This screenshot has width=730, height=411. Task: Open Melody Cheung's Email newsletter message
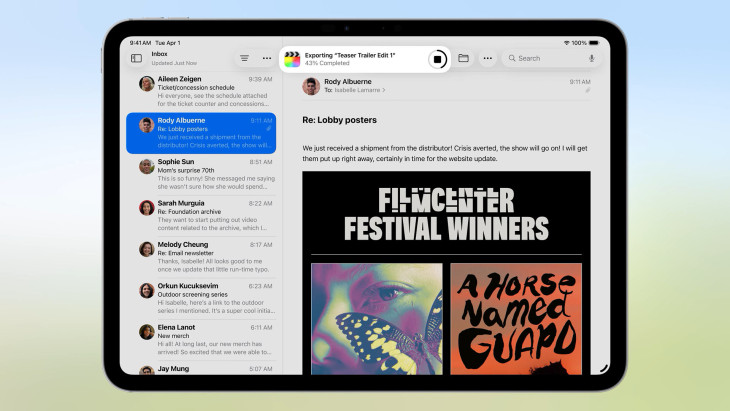click(x=204, y=257)
